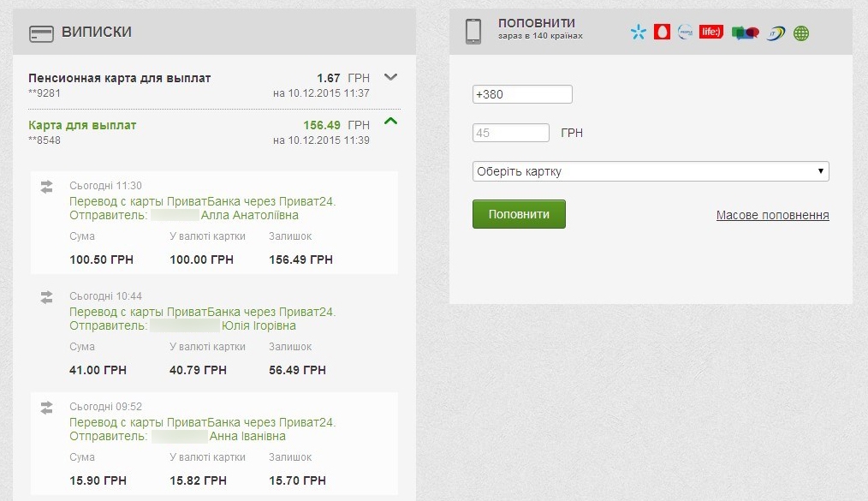
Task: Open the Оберіть картку dropdown
Action: pyautogui.click(x=651, y=171)
